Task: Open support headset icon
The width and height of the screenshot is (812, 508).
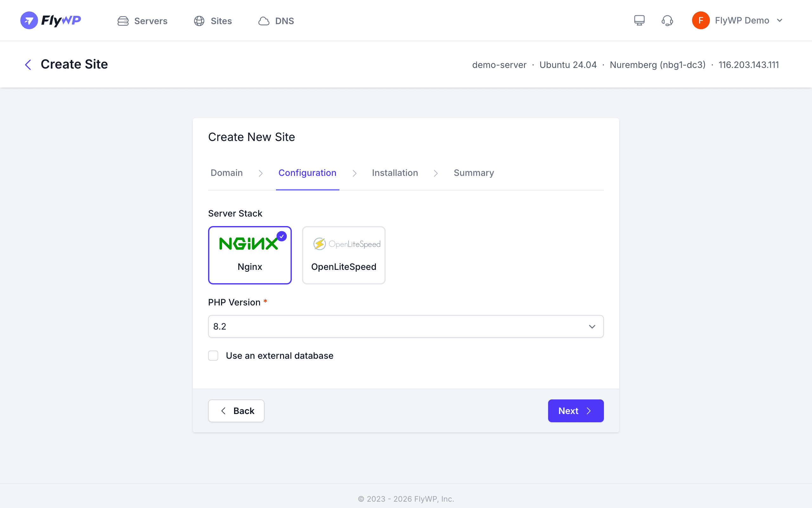Action: coord(667,21)
